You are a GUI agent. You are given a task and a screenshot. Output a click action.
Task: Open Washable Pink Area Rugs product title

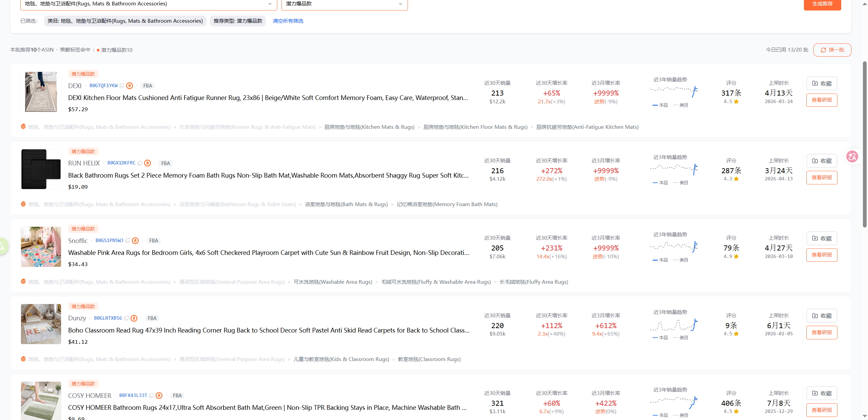[269, 253]
